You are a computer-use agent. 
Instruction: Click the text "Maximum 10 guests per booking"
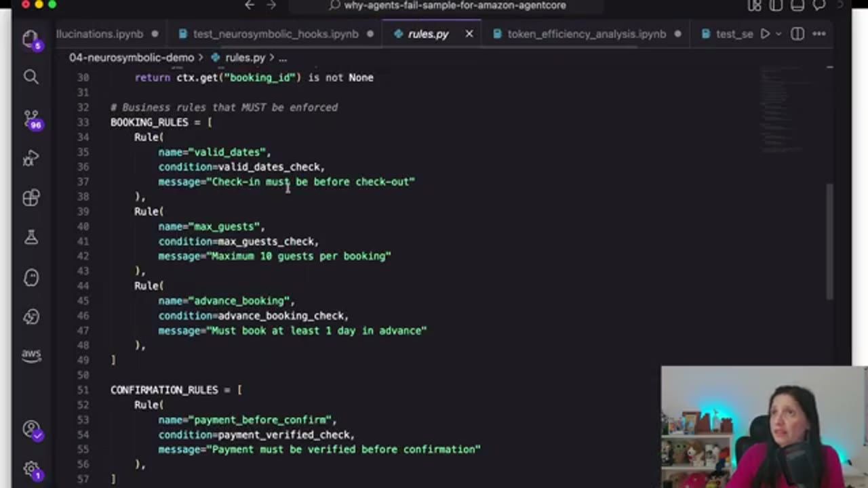[298, 256]
